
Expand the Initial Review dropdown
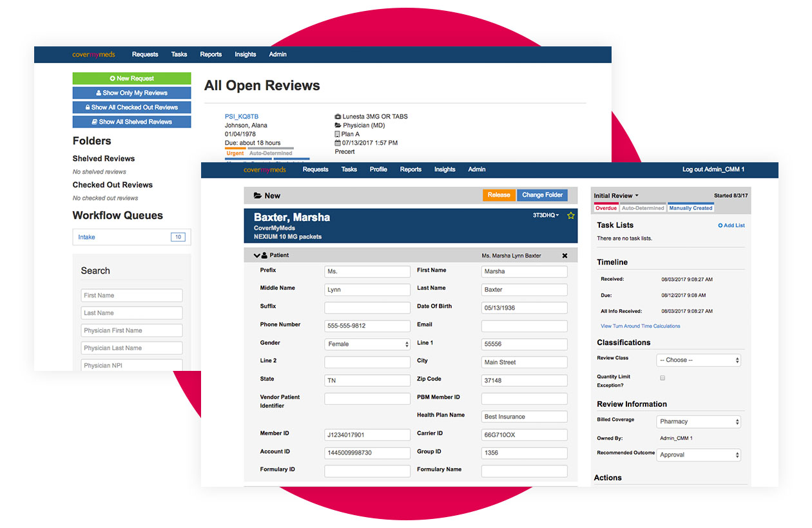pos(616,196)
